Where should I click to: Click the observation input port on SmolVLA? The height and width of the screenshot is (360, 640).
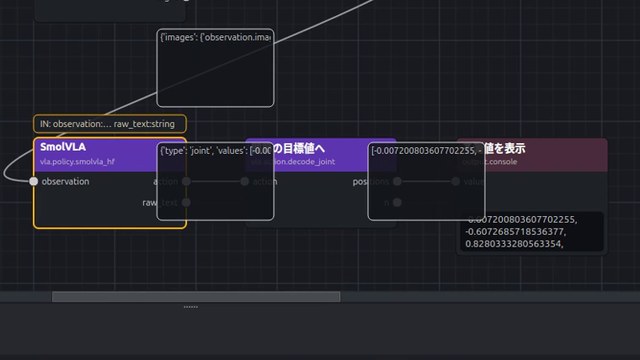click(x=33, y=181)
